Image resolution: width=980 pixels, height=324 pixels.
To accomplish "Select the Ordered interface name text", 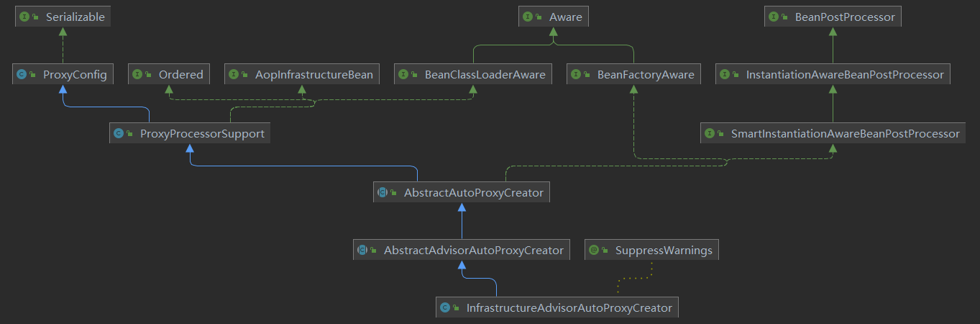I will click(x=181, y=74).
